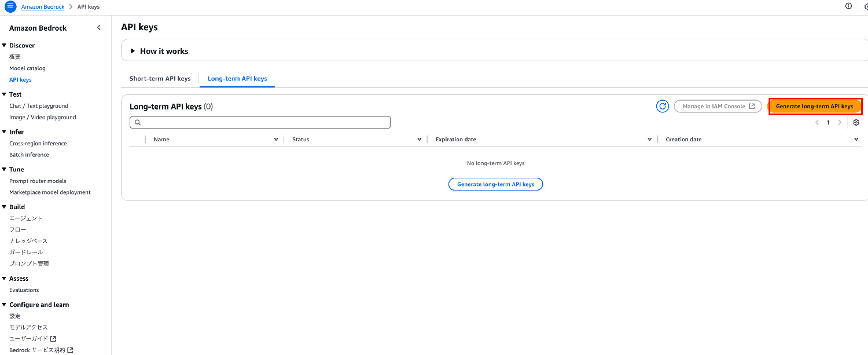Select the Long-term API keys tab
Screen dimensions: 868x355
click(237, 79)
